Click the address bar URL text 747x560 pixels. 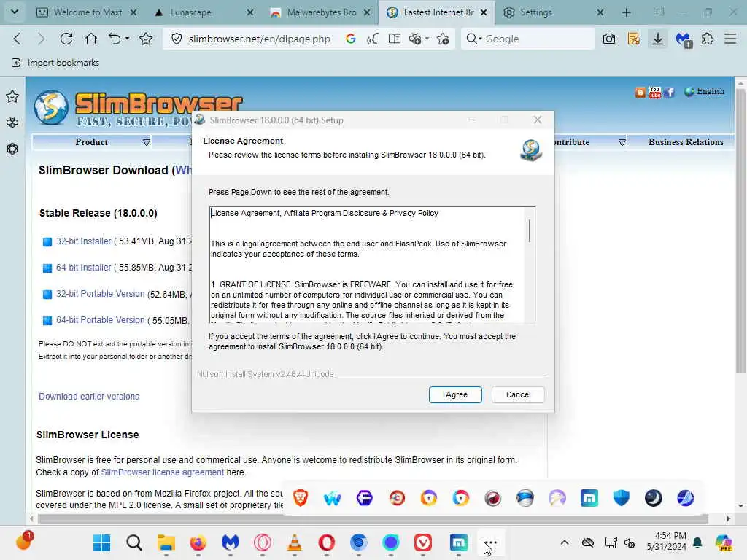259,39
